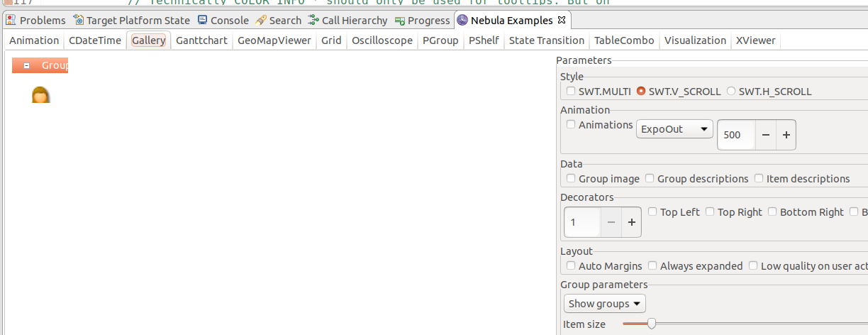Click the Console view icon
Viewport: 868px width, 335px height.
[x=203, y=20]
